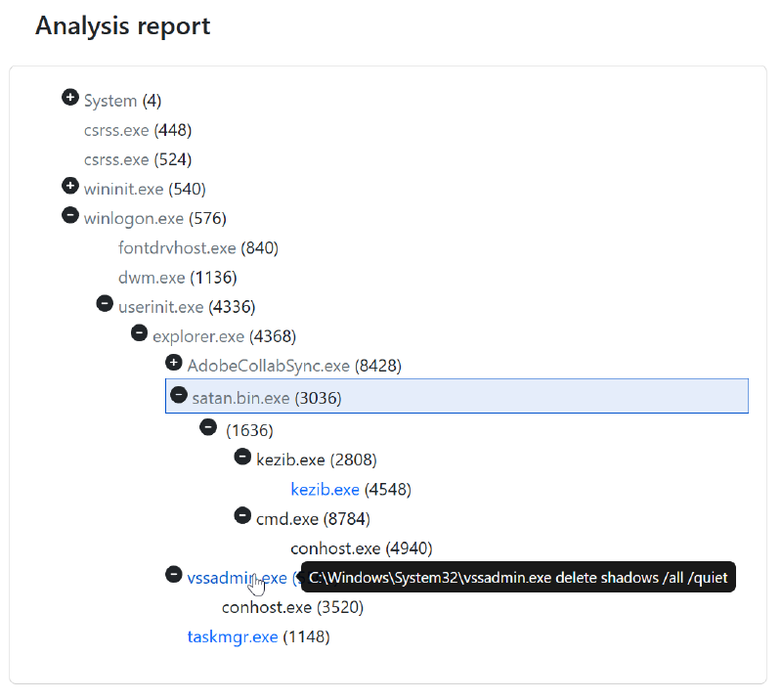Screen dimensions: 782x700
Task: Collapse the cmd.exe subtree
Action: (x=242, y=515)
